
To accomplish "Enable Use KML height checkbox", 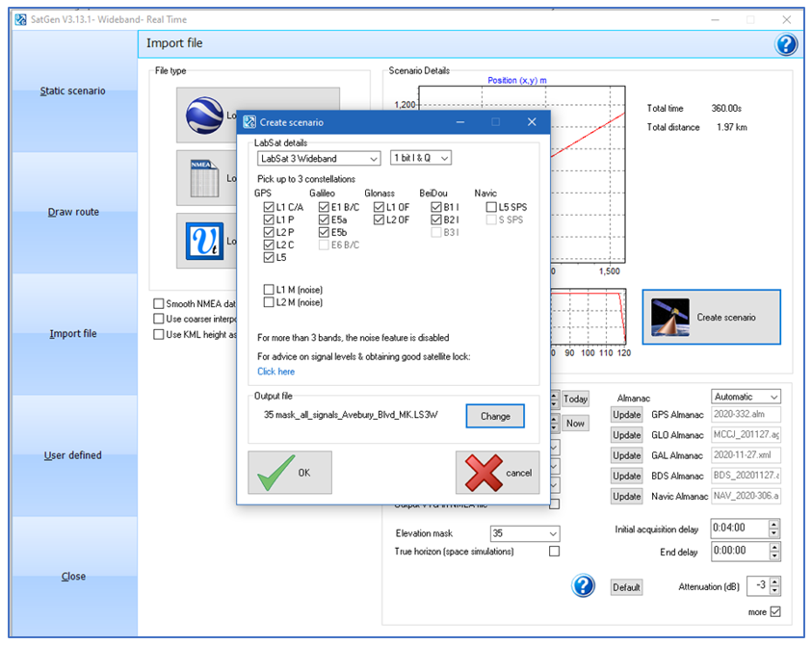I will pos(159,334).
